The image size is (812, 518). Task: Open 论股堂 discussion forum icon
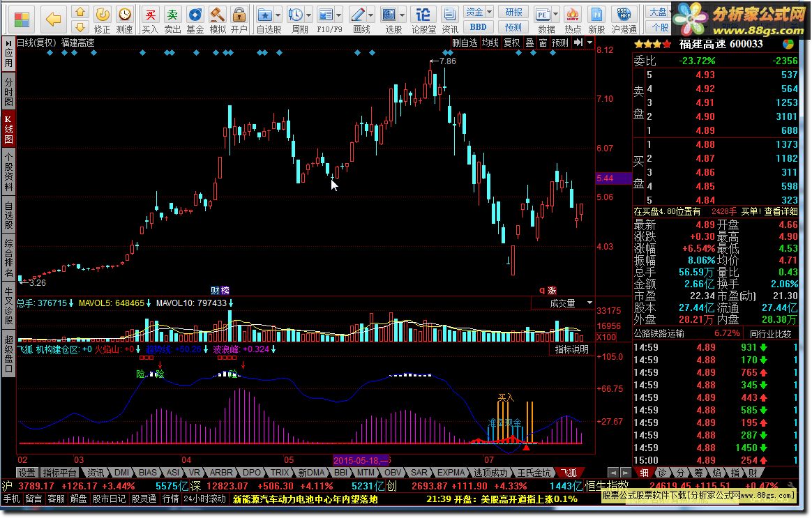coord(423,20)
